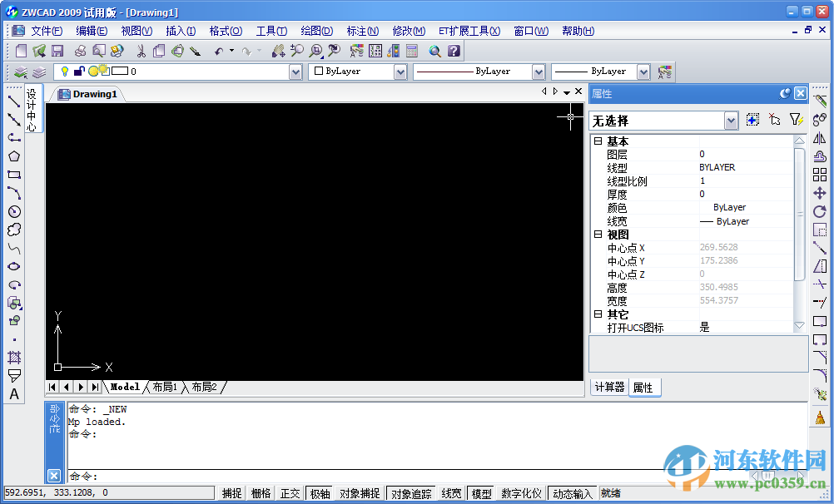Click the Print icon in the toolbar
Screen dimensions: 834x504
pyautogui.click(x=79, y=50)
